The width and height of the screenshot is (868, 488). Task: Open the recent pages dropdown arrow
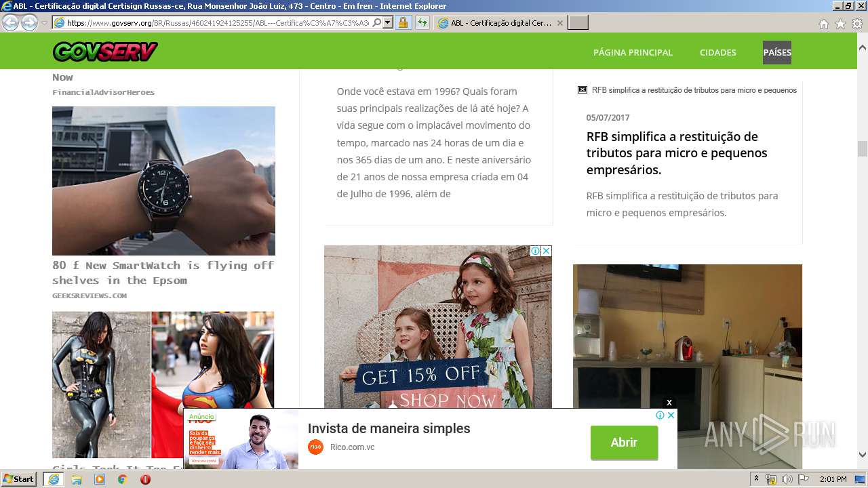tap(44, 23)
